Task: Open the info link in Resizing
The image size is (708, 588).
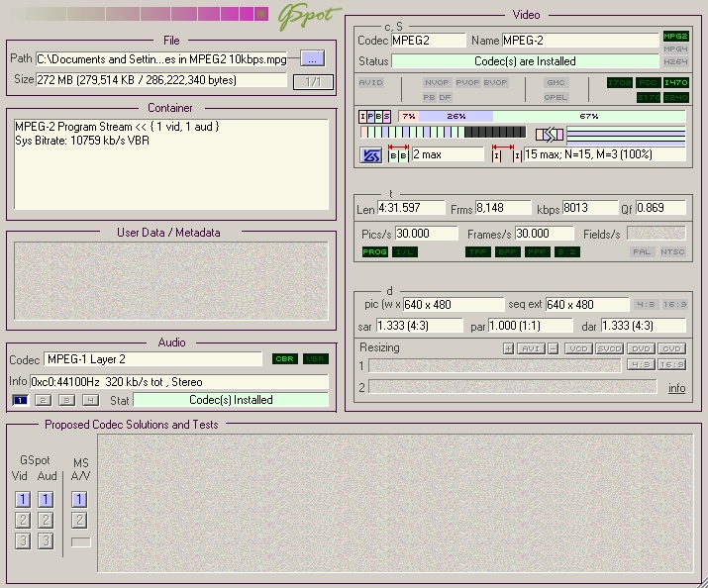Action: click(x=677, y=388)
